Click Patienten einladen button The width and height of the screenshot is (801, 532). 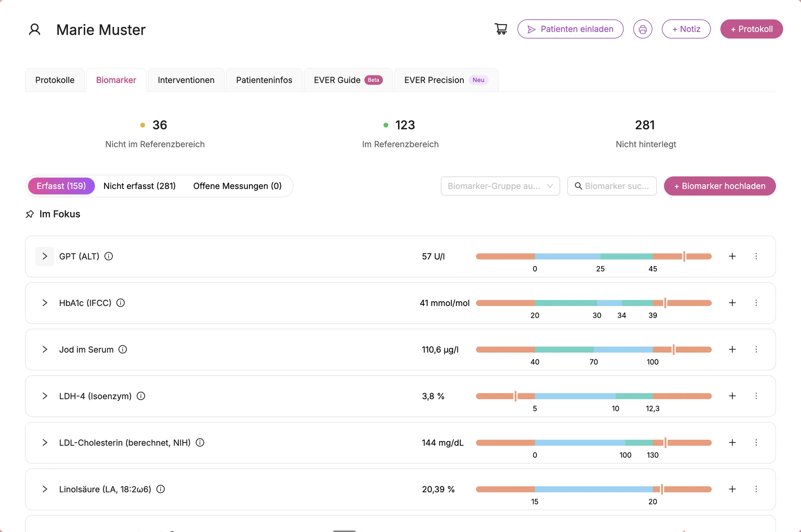click(570, 29)
